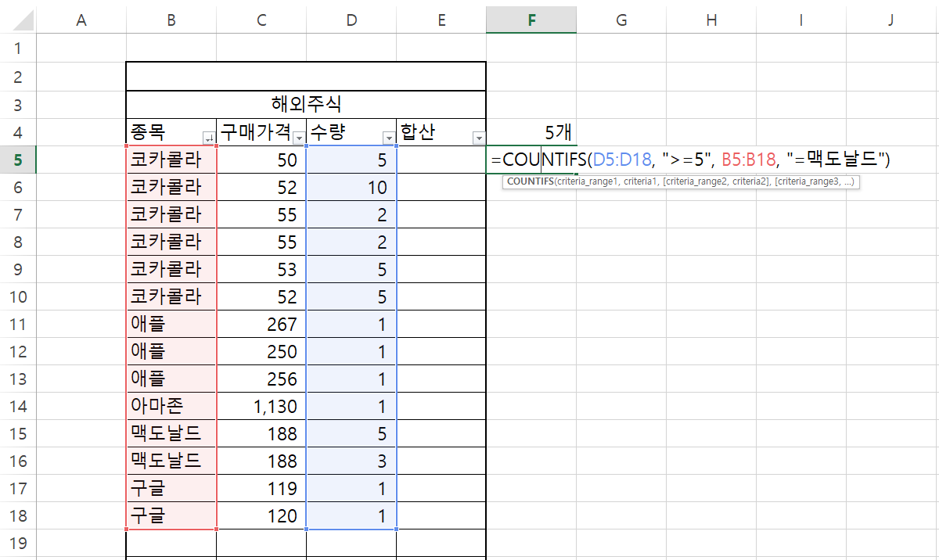
Task: Click the 5개 cell in column F
Action: click(531, 131)
